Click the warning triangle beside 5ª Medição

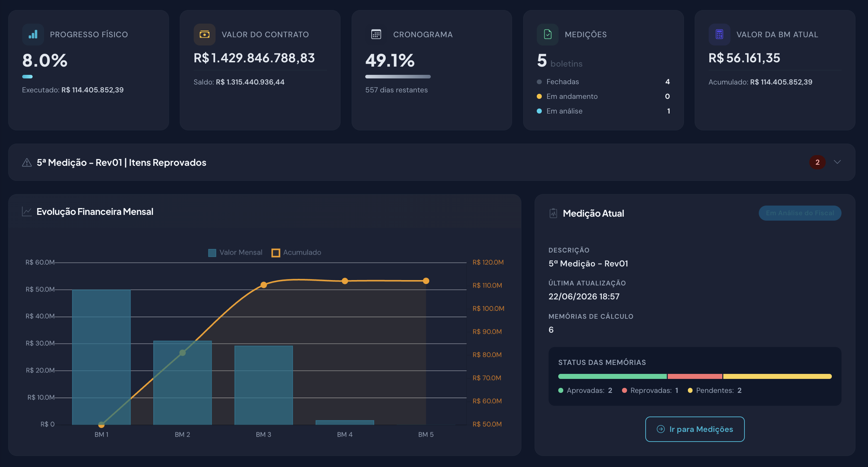27,163
